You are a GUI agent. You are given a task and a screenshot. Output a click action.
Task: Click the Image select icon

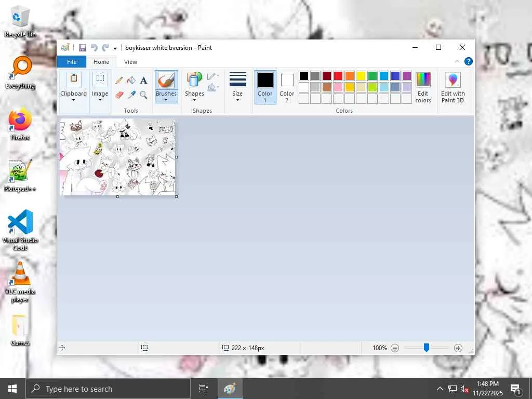tap(100, 79)
